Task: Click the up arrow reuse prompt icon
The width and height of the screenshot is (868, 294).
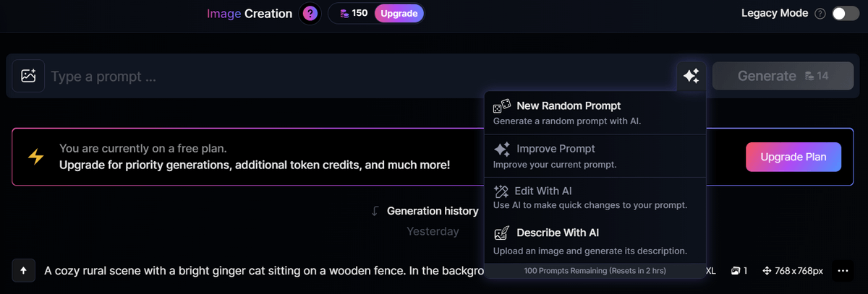Action: pyautogui.click(x=23, y=271)
